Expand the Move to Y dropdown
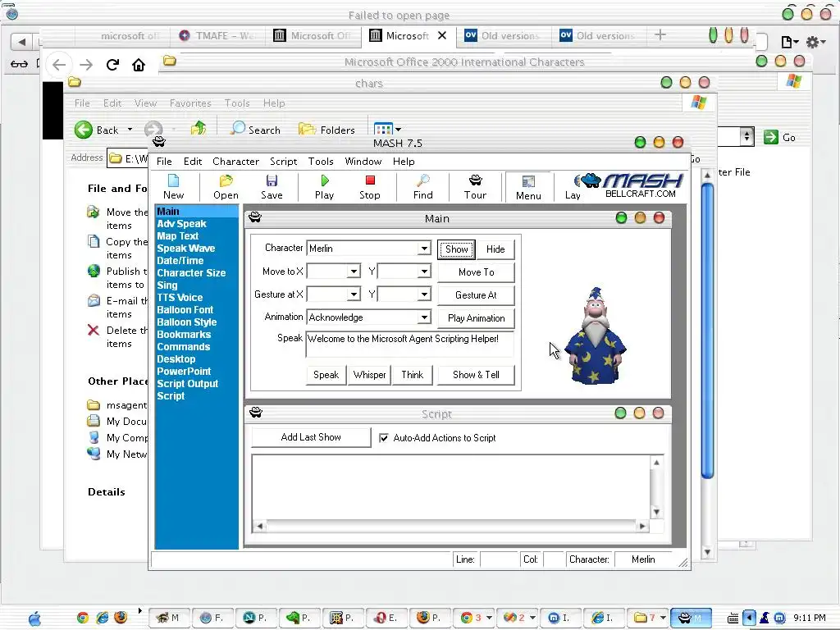840x630 pixels. [x=424, y=272]
